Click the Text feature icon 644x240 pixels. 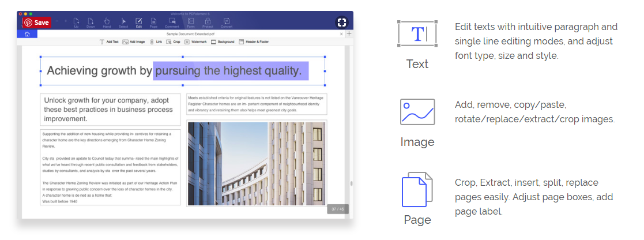pyautogui.click(x=417, y=33)
